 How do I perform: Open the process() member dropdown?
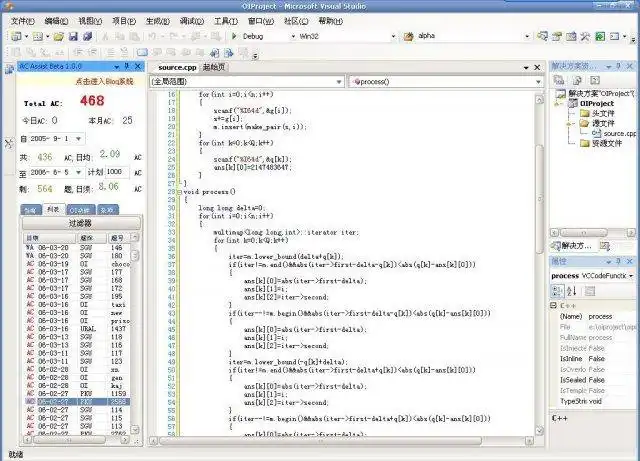point(538,82)
